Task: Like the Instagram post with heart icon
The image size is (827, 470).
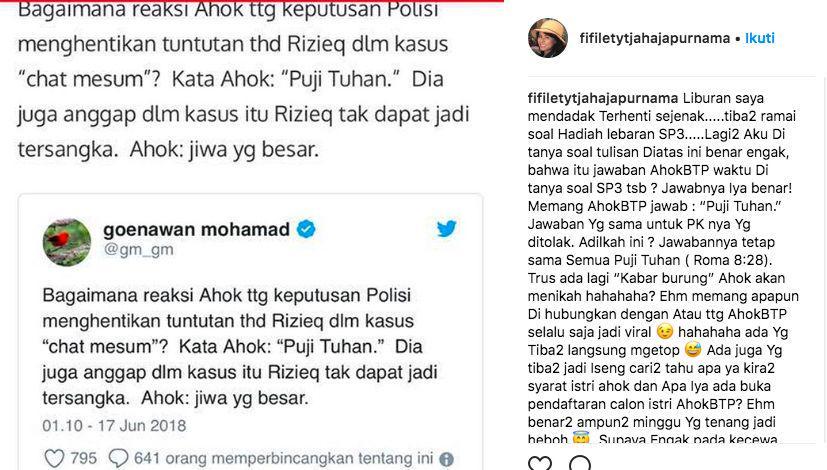Action: (x=540, y=464)
